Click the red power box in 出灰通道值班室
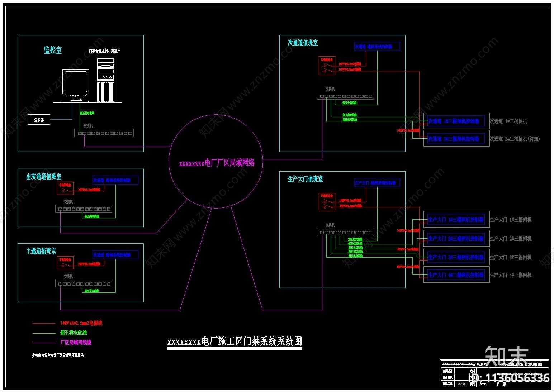The width and height of the screenshot is (554, 392). [65, 188]
